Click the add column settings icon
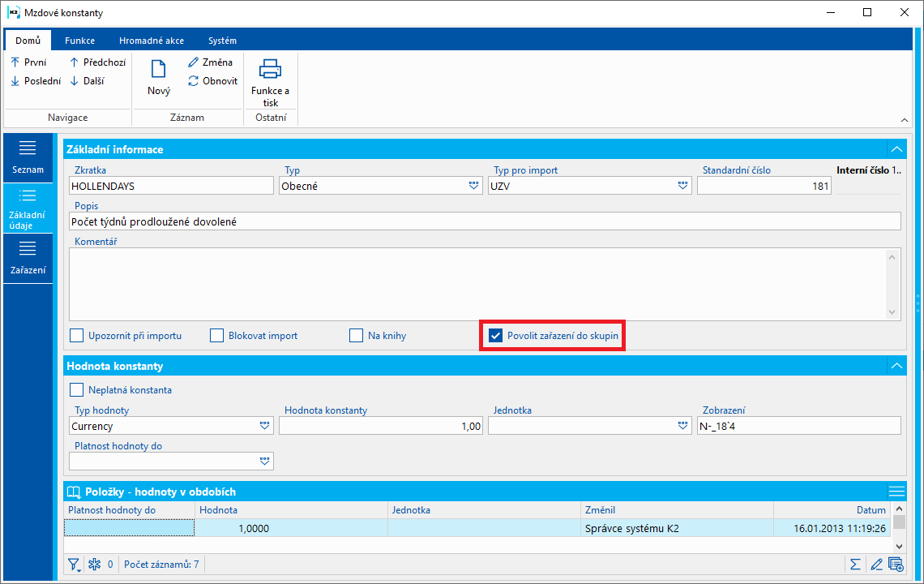Viewport: 924px width, 584px height. pyautogui.click(x=896, y=565)
